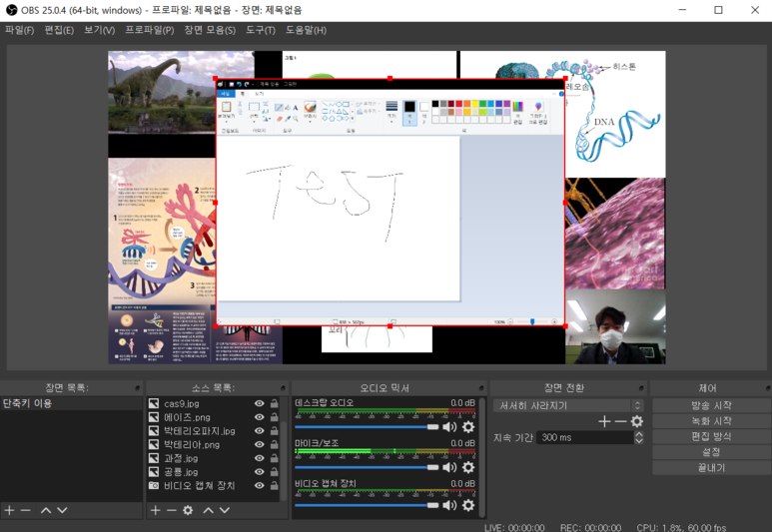772x532 pixels.
Task: Click 녹화 시작 button
Action: 711,421
